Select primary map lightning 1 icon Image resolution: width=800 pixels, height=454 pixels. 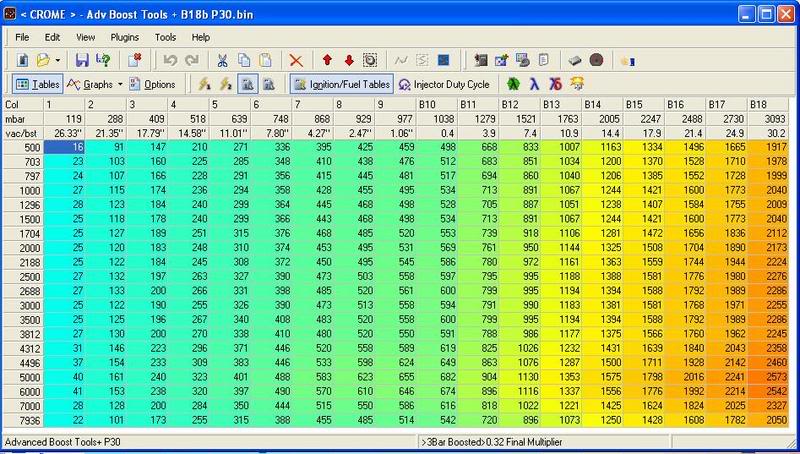[205, 84]
